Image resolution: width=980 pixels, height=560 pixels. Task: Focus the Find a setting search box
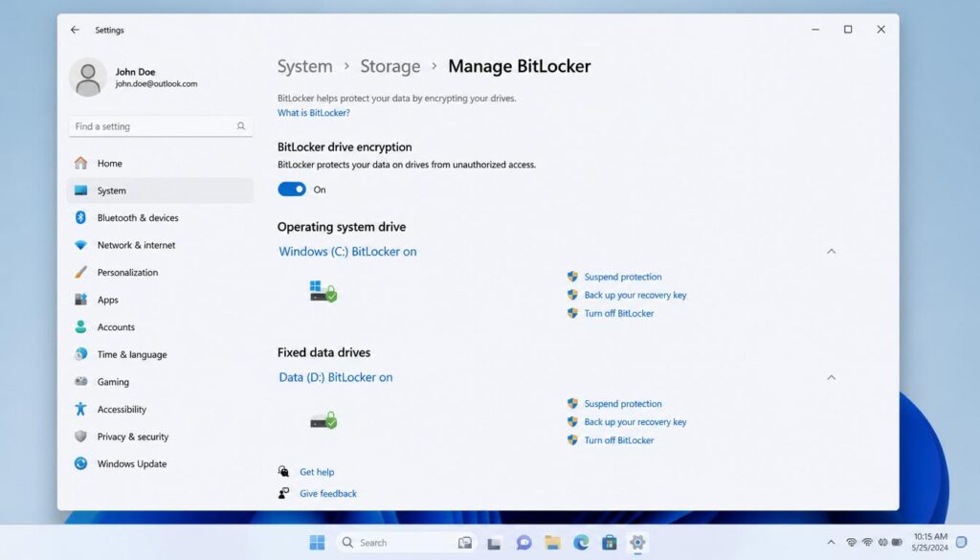tap(160, 126)
